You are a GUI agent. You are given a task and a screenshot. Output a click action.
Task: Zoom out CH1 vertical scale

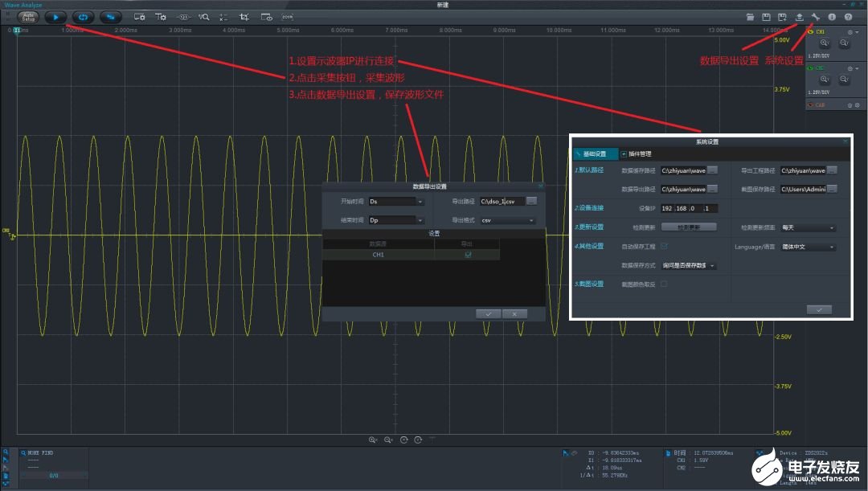(844, 43)
